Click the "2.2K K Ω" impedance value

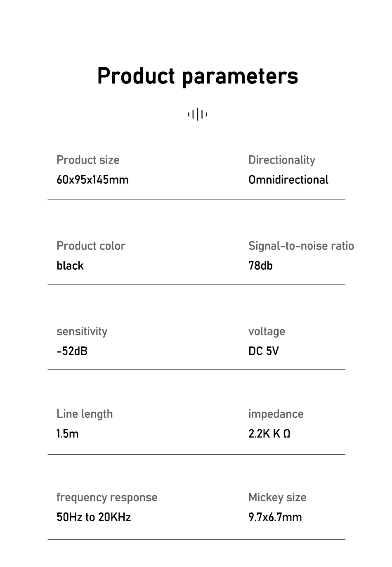(x=269, y=434)
